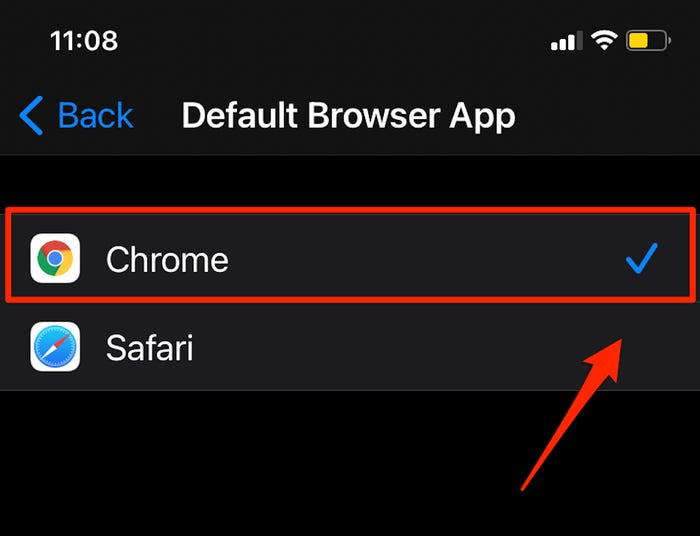700x536 pixels.
Task: Tap the Safari text label
Action: (x=150, y=348)
